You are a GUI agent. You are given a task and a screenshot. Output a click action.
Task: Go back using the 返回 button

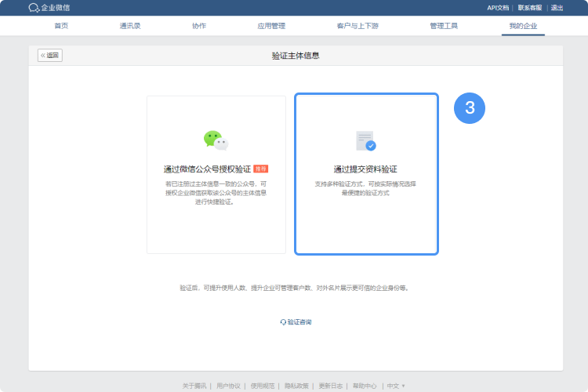click(50, 56)
